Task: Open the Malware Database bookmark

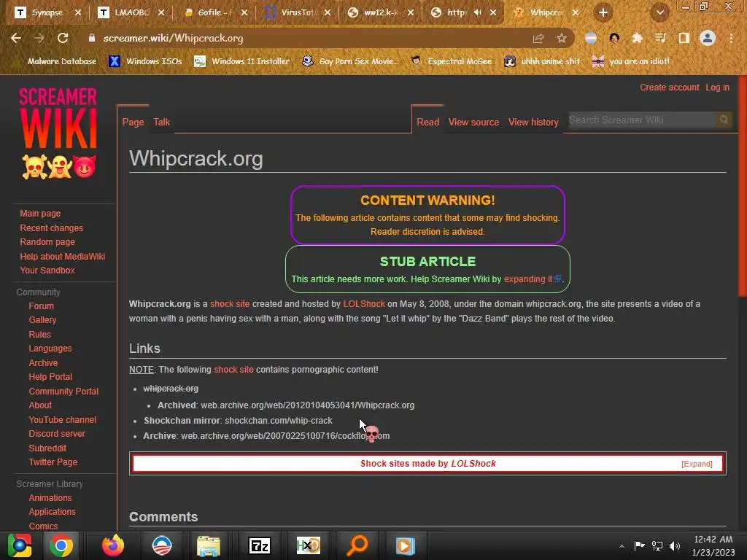Action: tap(56, 61)
